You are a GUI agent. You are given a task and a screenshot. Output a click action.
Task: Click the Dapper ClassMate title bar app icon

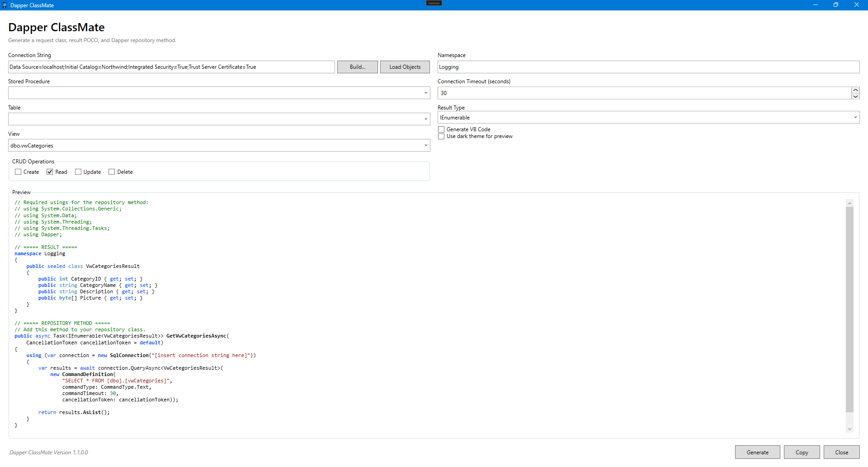click(x=5, y=5)
